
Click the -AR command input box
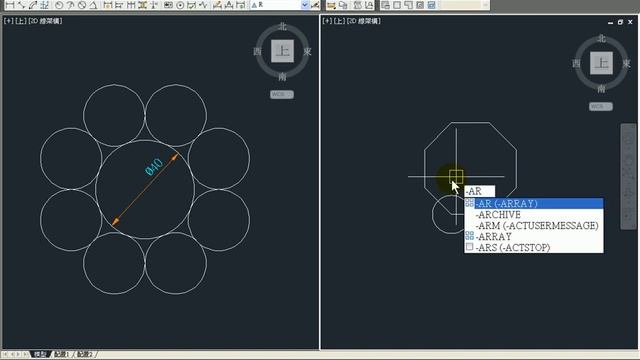(x=480, y=191)
